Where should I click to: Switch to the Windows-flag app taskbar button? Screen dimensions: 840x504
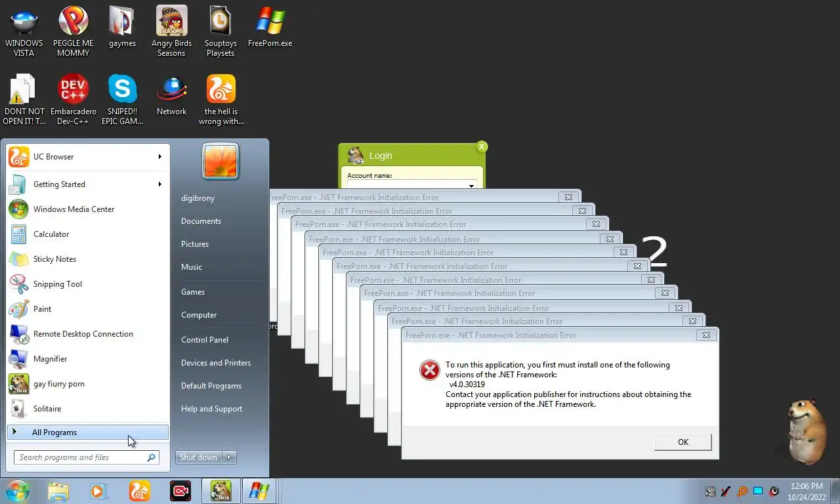click(259, 491)
